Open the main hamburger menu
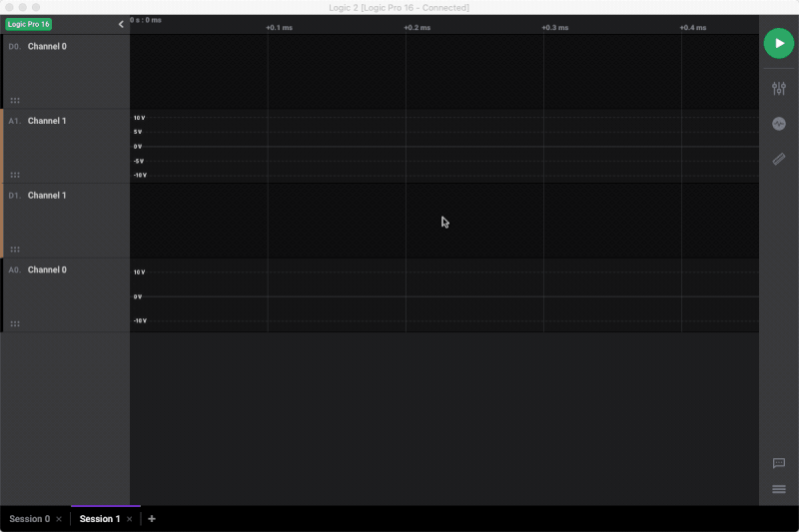The width and height of the screenshot is (799, 532). point(779,489)
